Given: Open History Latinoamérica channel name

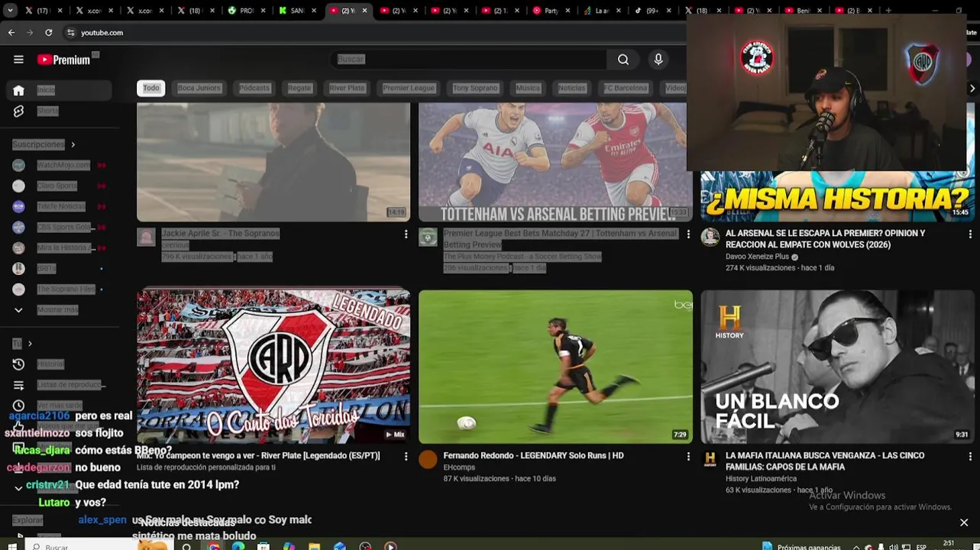Looking at the screenshot, I should point(761,478).
